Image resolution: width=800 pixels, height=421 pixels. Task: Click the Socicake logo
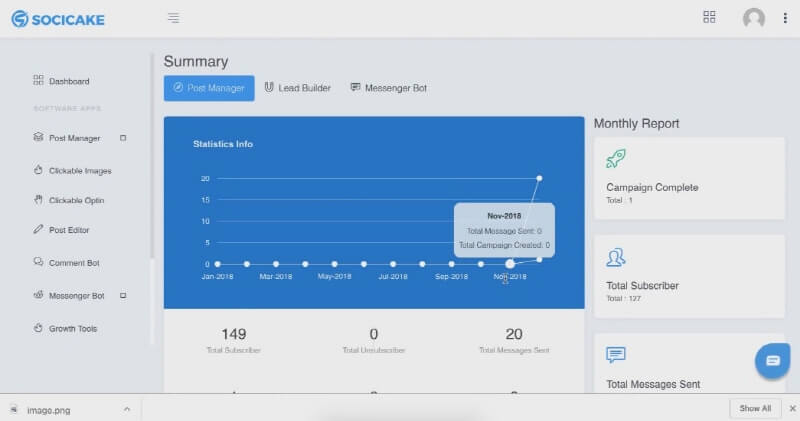pos(58,19)
